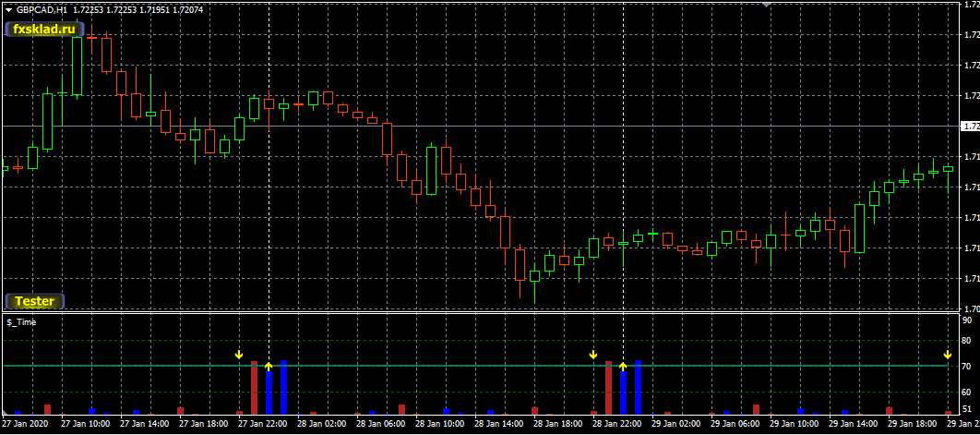The width and height of the screenshot is (980, 435).
Task: Select the gray horizontal line on price chart
Action: point(479,127)
